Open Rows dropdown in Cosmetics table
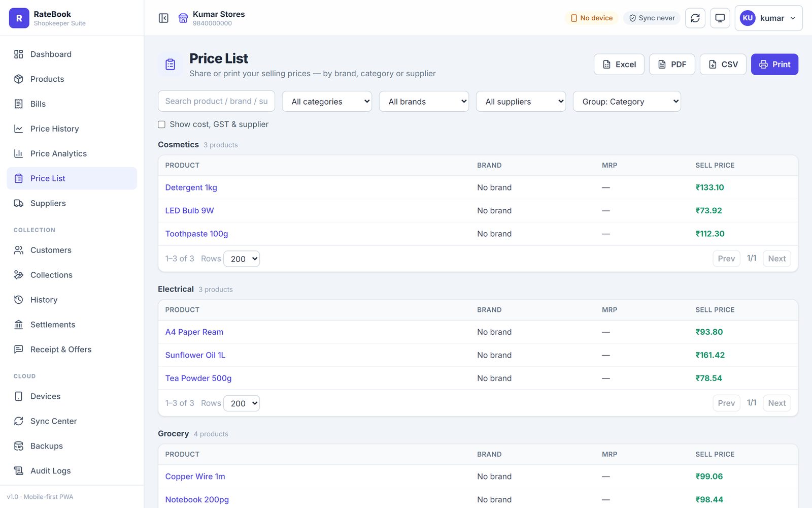The width and height of the screenshot is (812, 508). 242,259
